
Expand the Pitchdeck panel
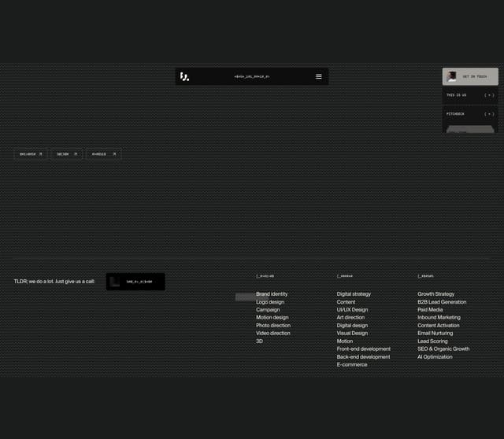click(x=470, y=114)
